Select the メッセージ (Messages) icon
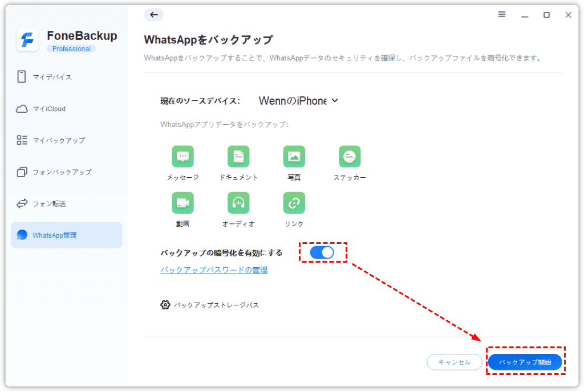 point(182,157)
